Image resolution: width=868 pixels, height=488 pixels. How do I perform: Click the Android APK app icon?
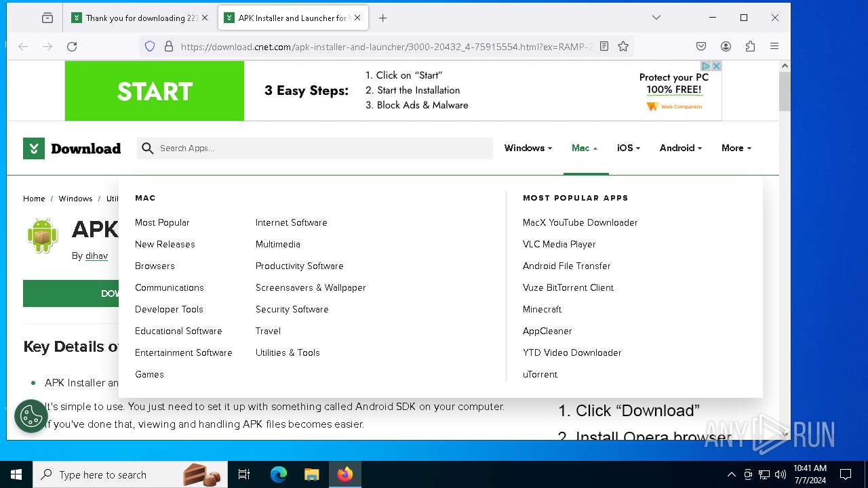pos(42,235)
